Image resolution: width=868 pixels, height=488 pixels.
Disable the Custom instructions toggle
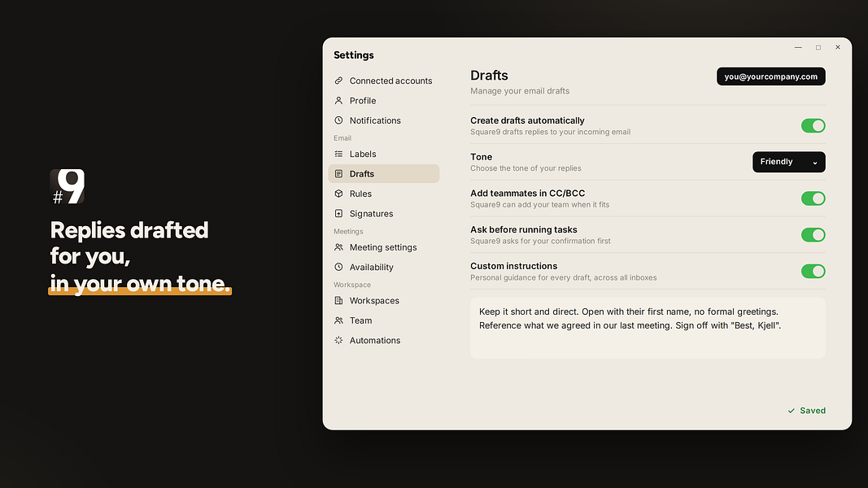tap(813, 271)
